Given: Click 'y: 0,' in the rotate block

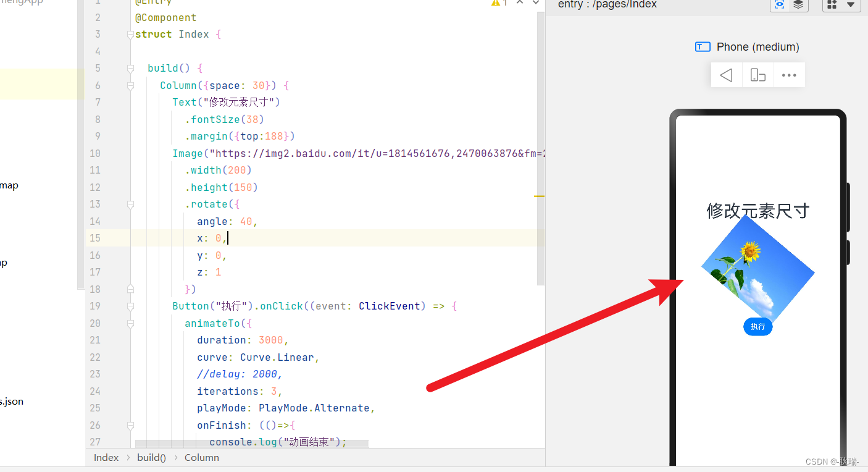Looking at the screenshot, I should pyautogui.click(x=212, y=255).
